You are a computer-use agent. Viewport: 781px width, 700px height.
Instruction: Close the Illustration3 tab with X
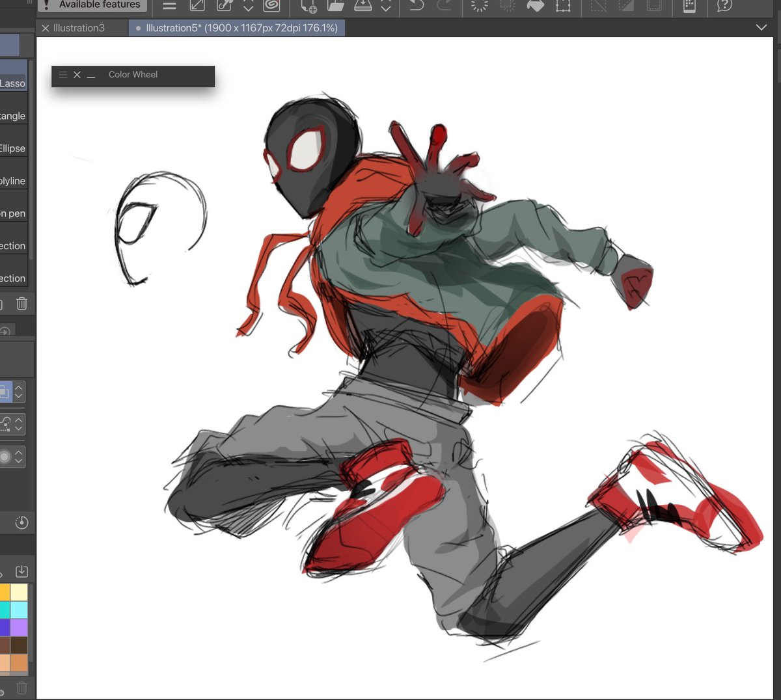46,28
